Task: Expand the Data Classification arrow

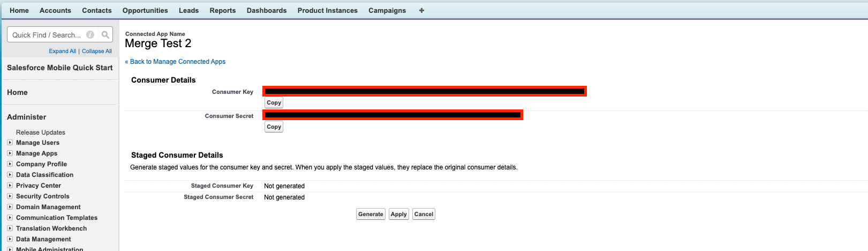Action: 10,175
